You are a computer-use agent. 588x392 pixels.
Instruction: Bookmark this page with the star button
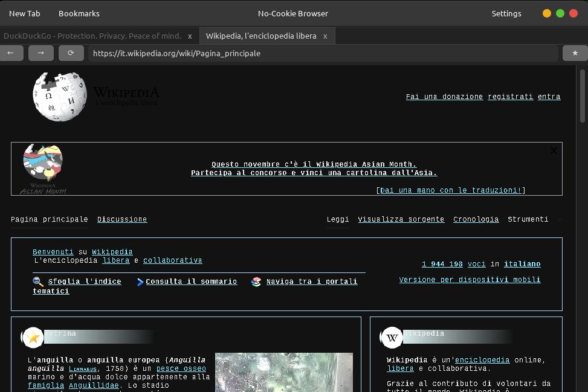[575, 53]
